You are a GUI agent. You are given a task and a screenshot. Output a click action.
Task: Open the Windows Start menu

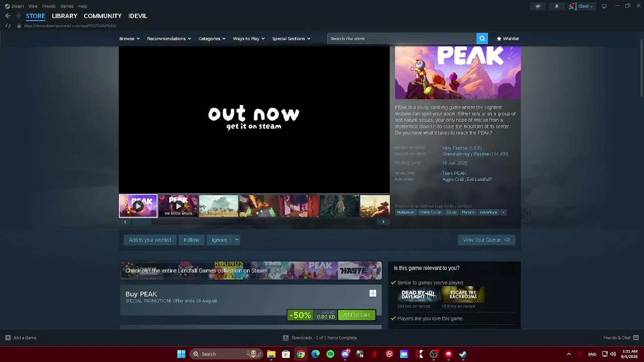pos(181,354)
